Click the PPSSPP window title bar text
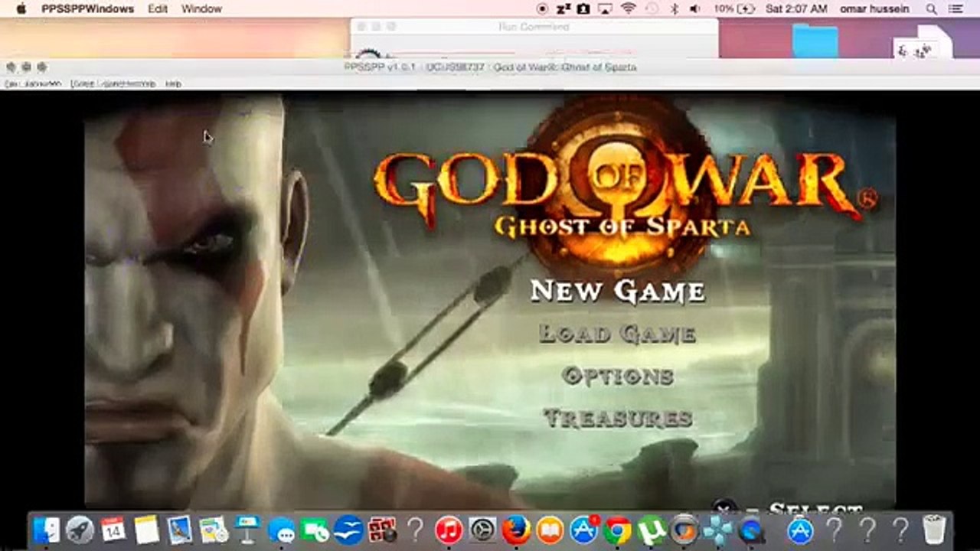The height and width of the screenshot is (551, 980). coord(490,67)
